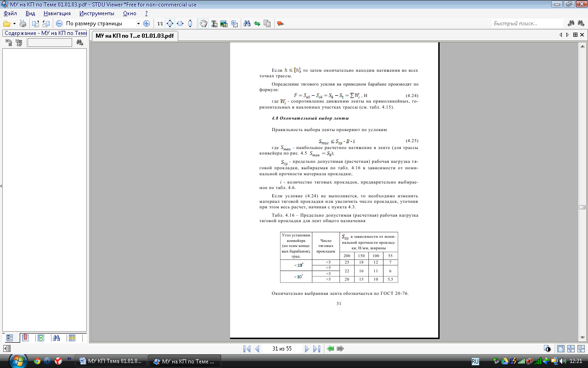Click the previous tab arrow in tab bar
Screen dimensions: 588x368
click(560, 34)
